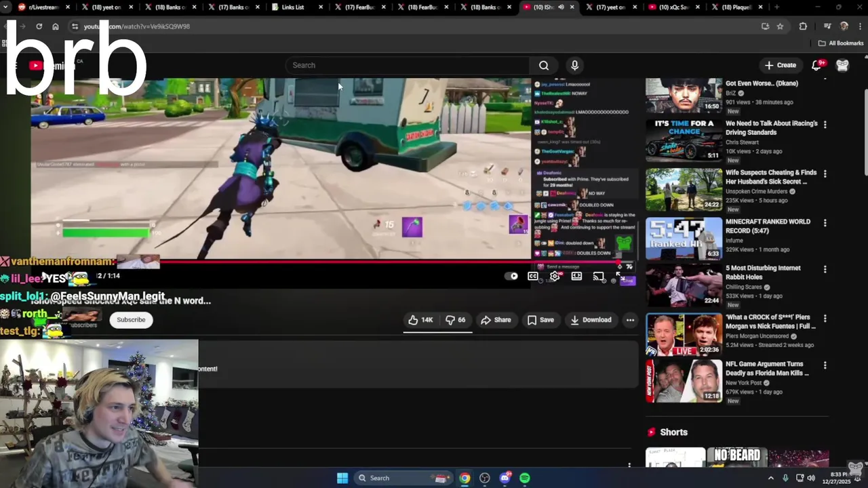This screenshot has width=868, height=488.
Task: Open menu for Piers Morgan video
Action: [x=825, y=318]
